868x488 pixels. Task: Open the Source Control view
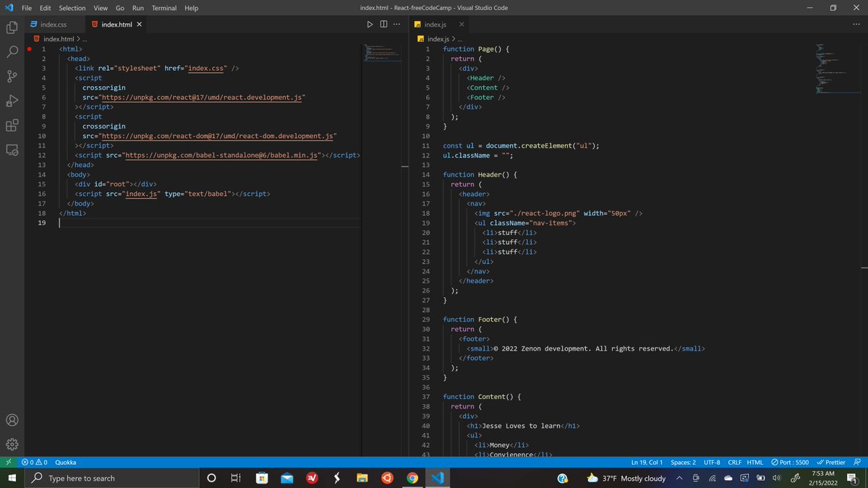(12, 77)
